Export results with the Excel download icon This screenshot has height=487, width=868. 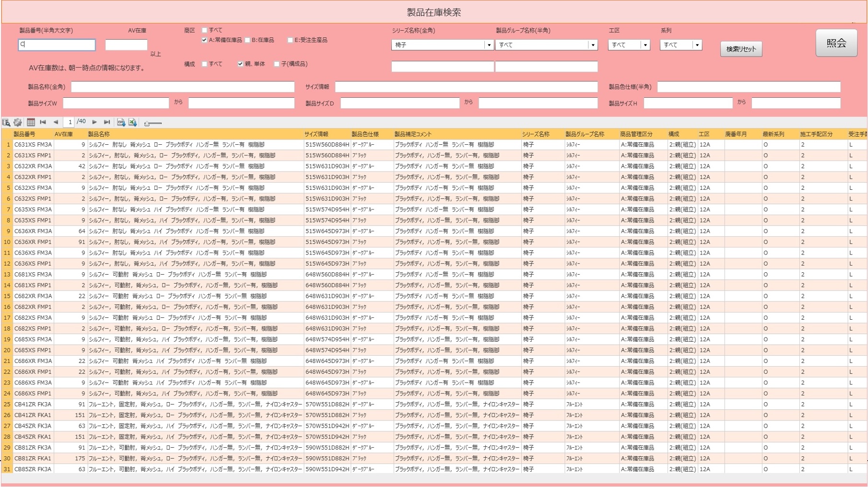click(x=133, y=123)
